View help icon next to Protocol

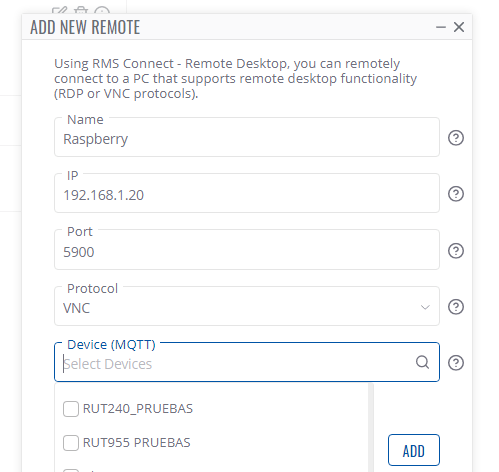tap(455, 307)
